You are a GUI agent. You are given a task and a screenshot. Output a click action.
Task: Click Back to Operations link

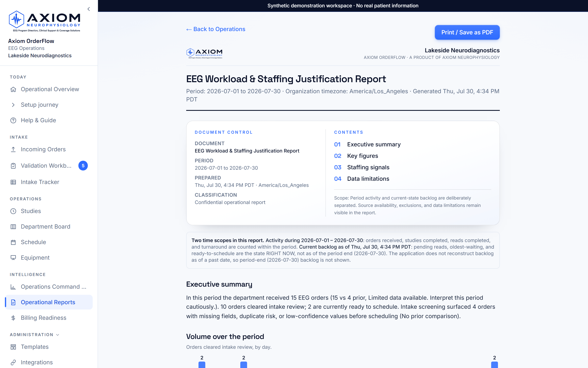(x=216, y=29)
